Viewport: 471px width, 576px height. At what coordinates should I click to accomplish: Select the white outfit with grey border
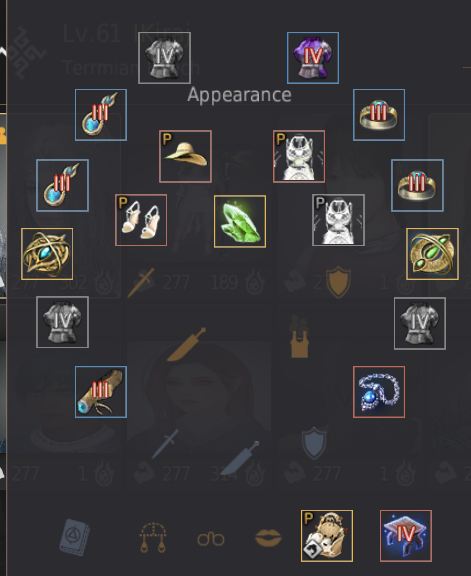(x=338, y=220)
